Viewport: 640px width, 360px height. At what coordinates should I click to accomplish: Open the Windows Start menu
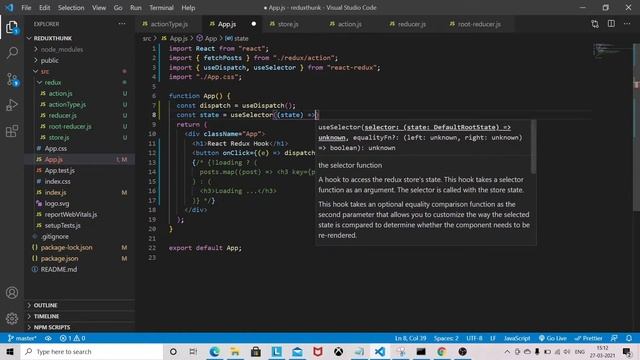click(x=10, y=351)
